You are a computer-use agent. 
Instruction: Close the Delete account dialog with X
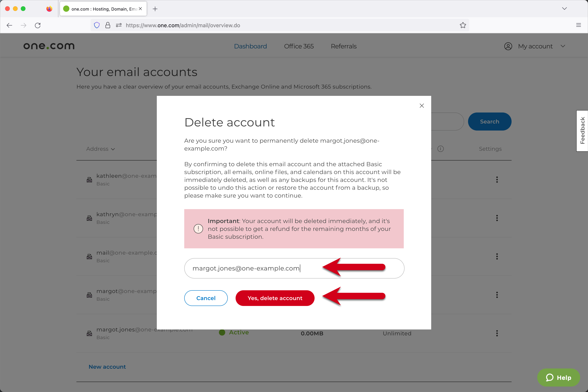422,106
